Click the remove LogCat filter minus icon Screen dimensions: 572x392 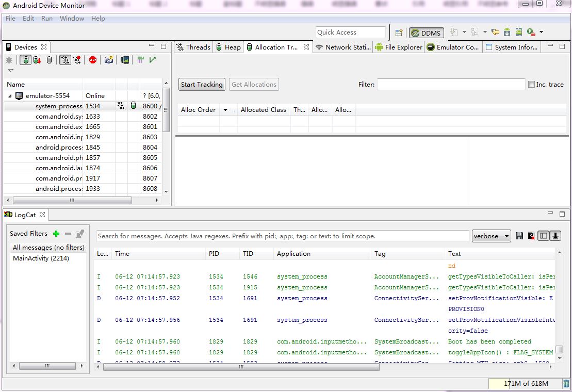[x=68, y=233]
